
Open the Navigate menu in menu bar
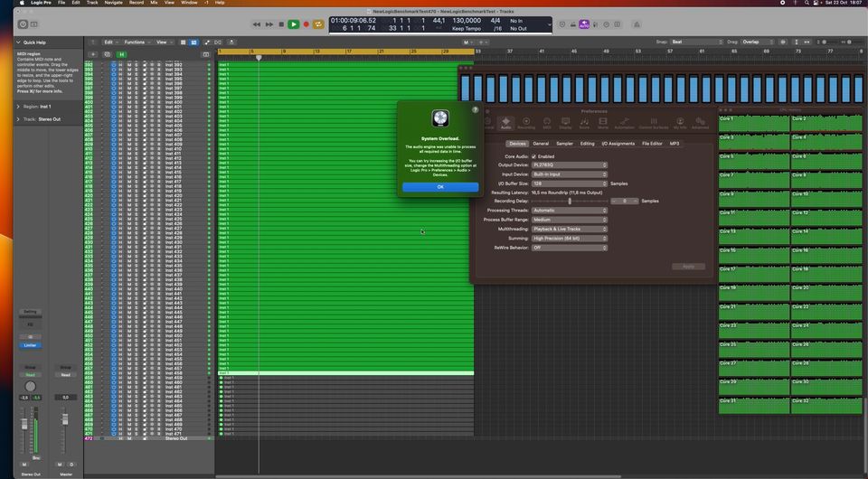pyautogui.click(x=114, y=3)
